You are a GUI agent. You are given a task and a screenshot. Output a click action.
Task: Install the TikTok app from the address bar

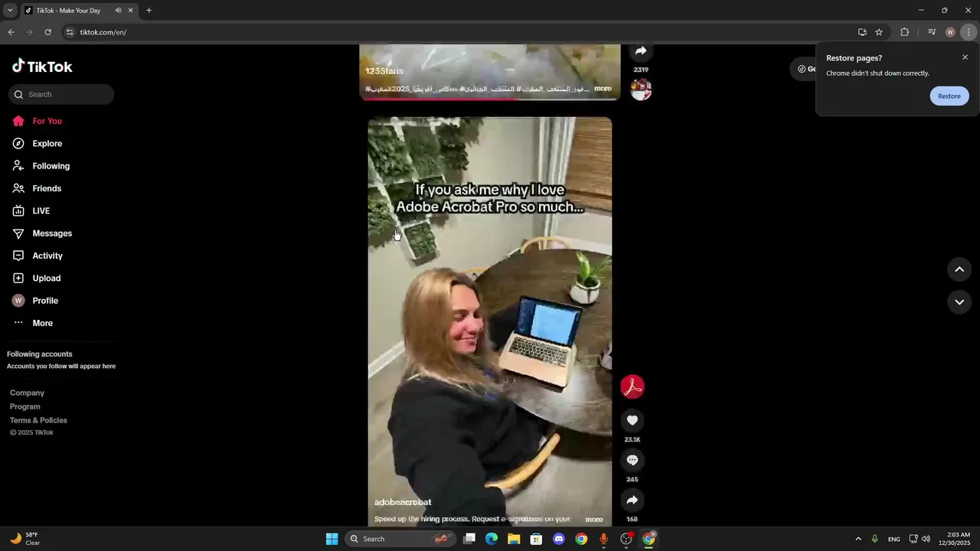pyautogui.click(x=862, y=32)
